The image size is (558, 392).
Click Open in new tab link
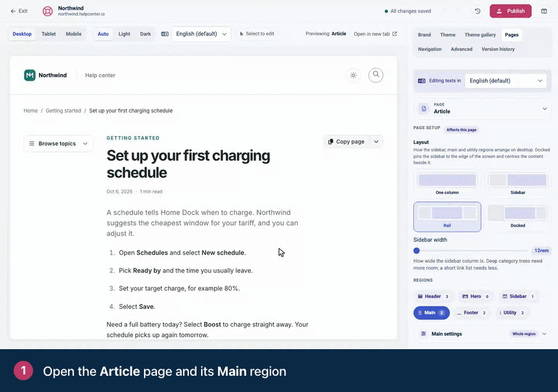[x=375, y=34]
